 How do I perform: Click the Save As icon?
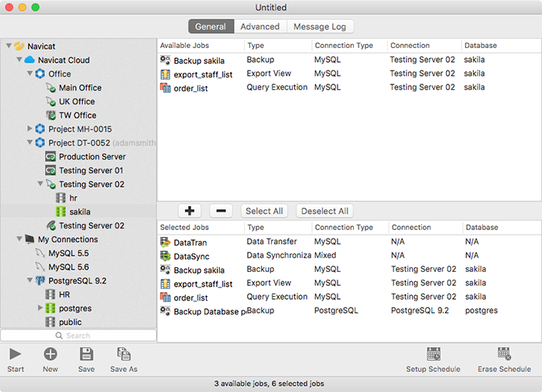[x=124, y=354]
